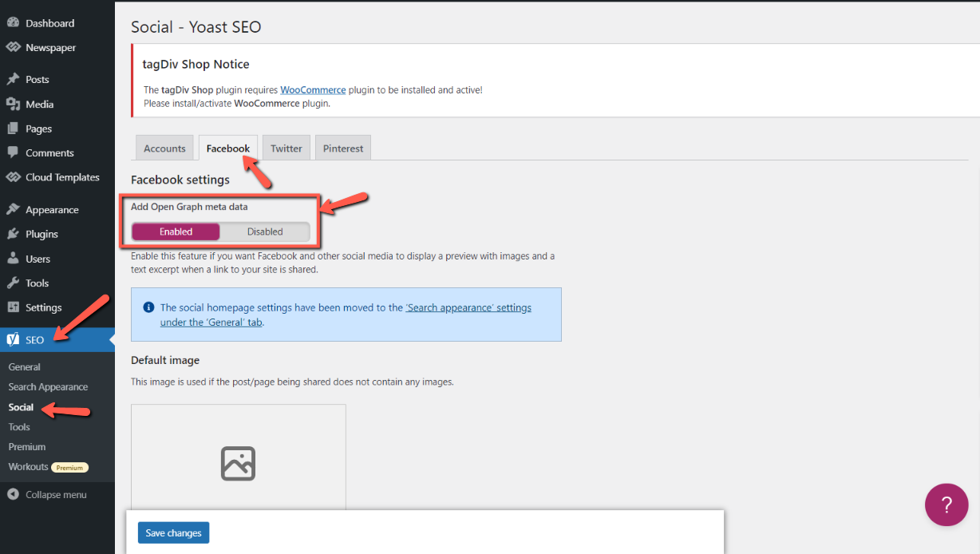
Task: Open the Comments menu item
Action: (57, 152)
